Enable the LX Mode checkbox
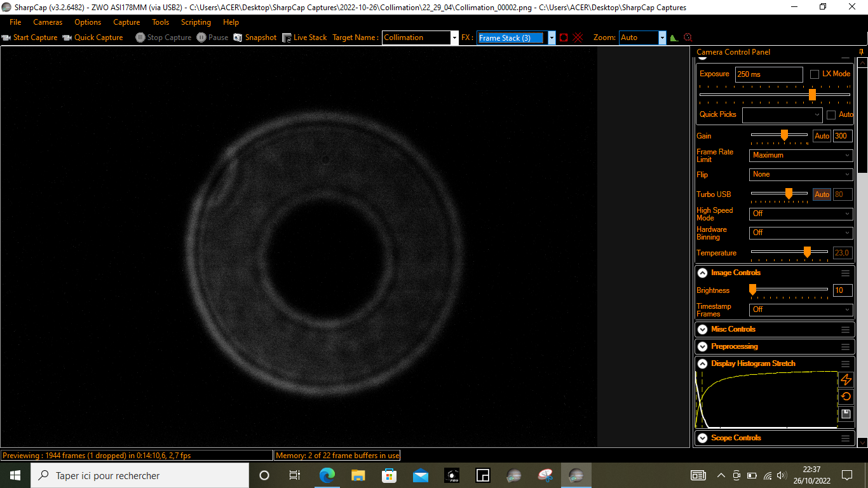Screen dimensions: 868x488 pos(815,74)
